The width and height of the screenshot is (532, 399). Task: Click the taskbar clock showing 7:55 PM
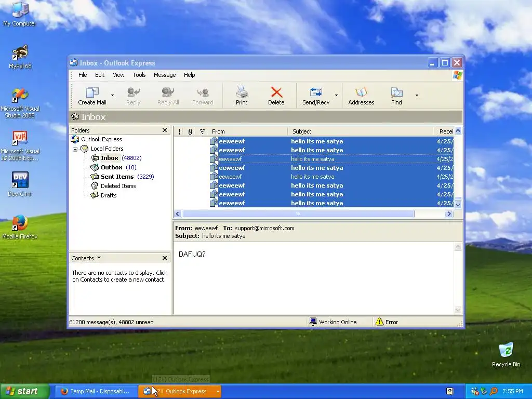coord(513,391)
